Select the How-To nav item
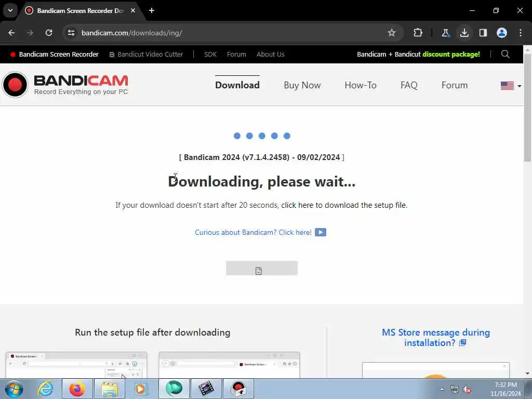 (x=361, y=85)
